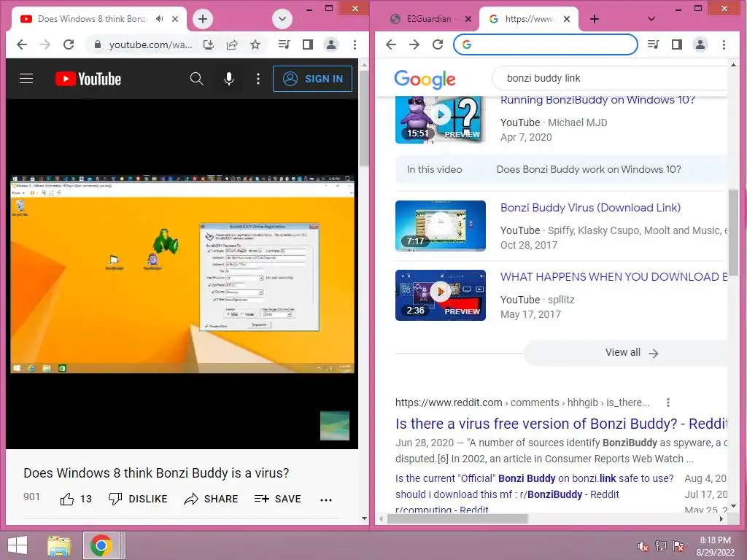The height and width of the screenshot is (560, 747).
Task: Start YouTube voice search microphone
Action: [228, 79]
